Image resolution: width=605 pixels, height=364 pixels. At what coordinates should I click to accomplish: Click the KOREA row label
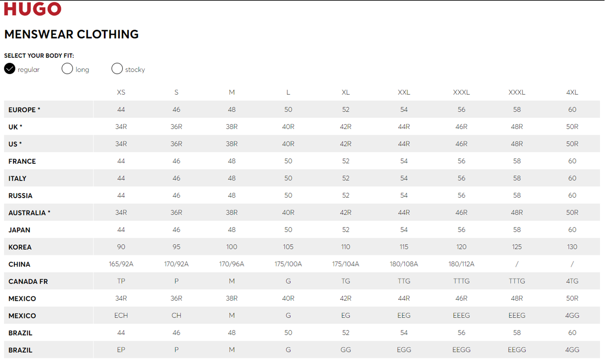(x=20, y=247)
